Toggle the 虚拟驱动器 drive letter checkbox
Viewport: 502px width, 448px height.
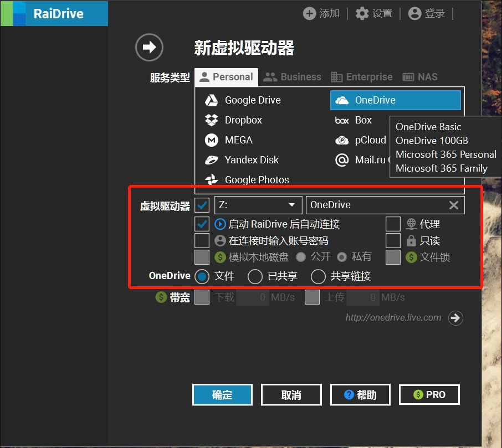(202, 205)
